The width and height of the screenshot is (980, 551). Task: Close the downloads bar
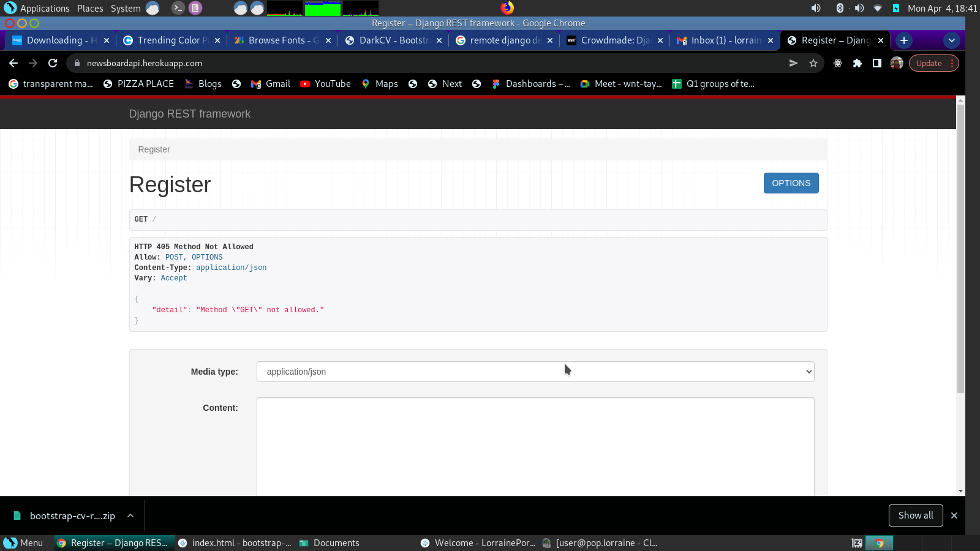point(954,515)
